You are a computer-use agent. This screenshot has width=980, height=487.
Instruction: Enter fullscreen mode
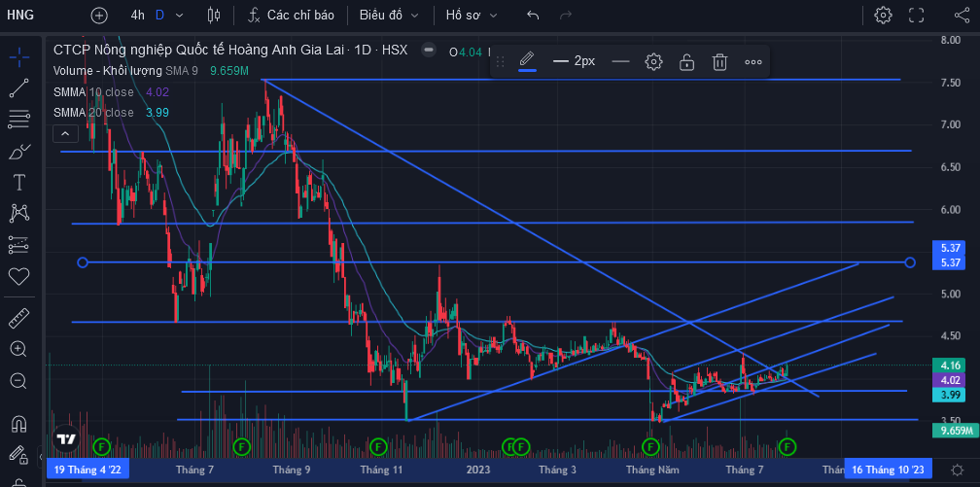click(x=916, y=15)
